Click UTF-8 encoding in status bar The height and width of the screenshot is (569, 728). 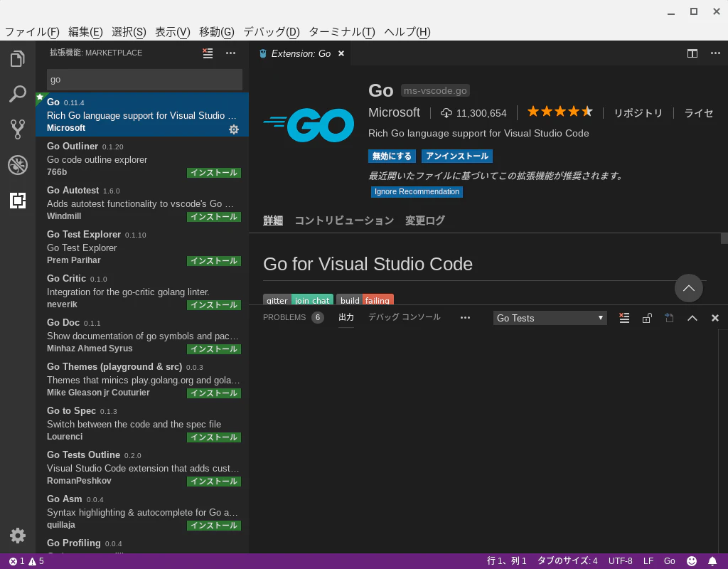(x=620, y=561)
